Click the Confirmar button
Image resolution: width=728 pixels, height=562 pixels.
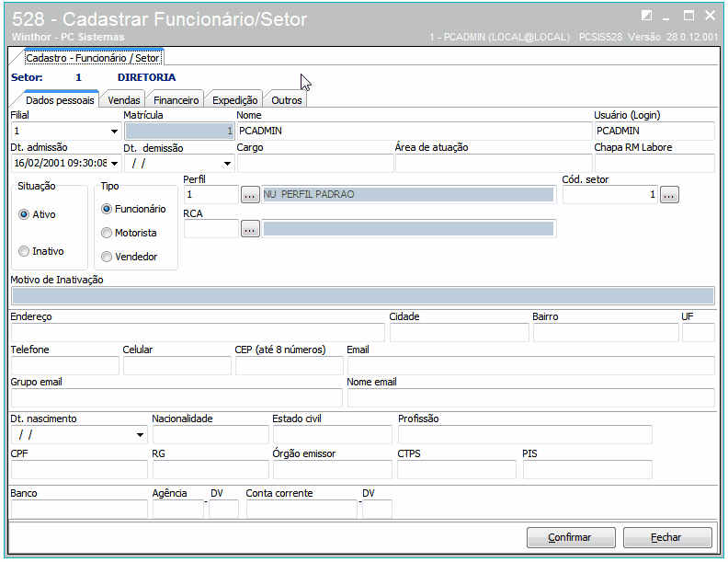(571, 537)
